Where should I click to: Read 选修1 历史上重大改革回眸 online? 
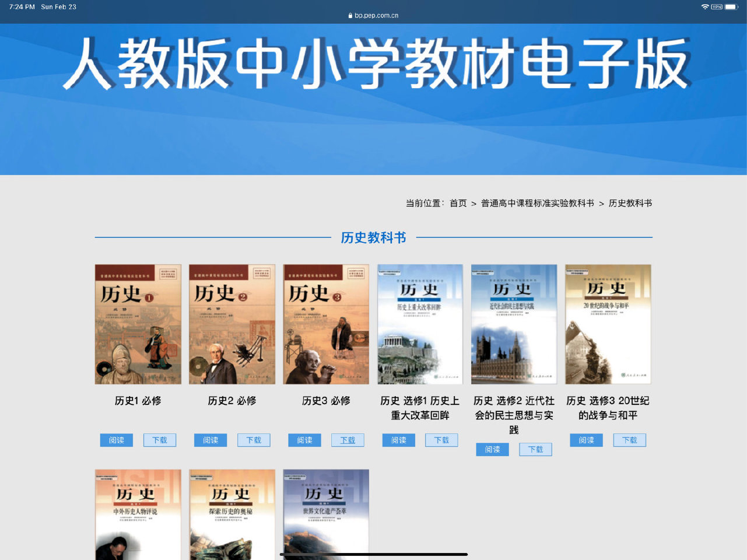tap(399, 440)
